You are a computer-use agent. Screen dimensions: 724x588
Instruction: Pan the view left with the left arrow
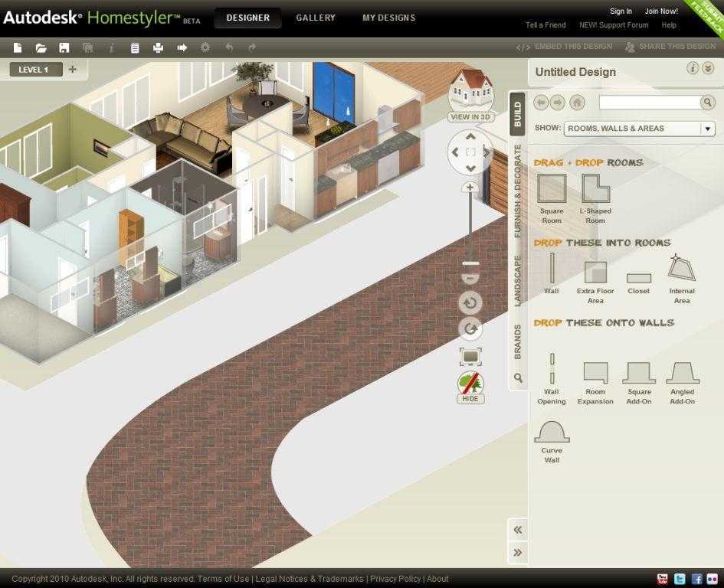[455, 152]
